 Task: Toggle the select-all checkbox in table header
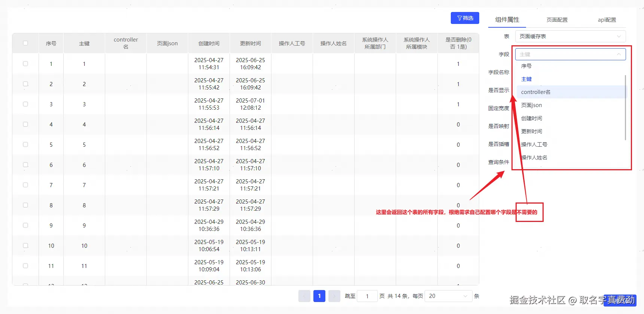[25, 43]
